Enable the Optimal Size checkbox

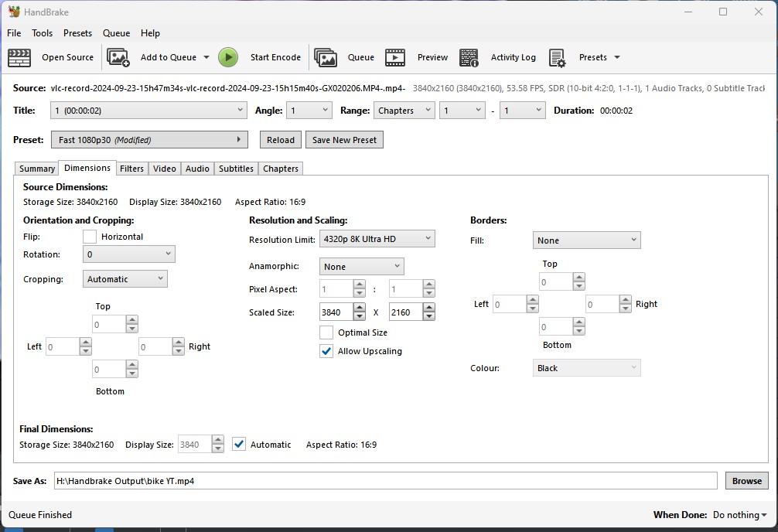coord(326,332)
